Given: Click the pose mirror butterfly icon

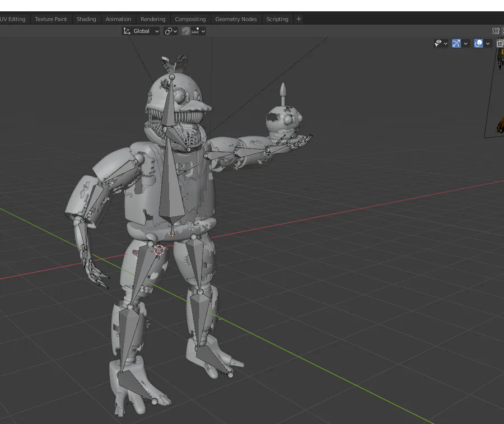Looking at the screenshot, I should [x=496, y=31].
